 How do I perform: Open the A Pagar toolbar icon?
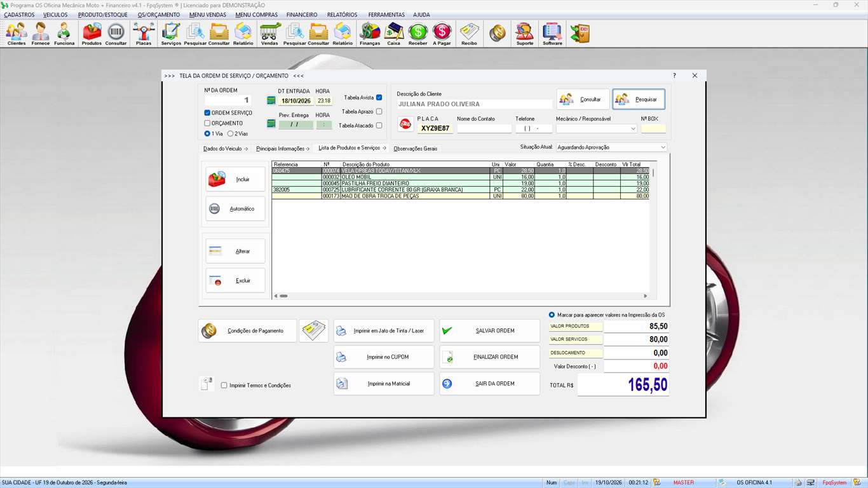pyautogui.click(x=442, y=34)
